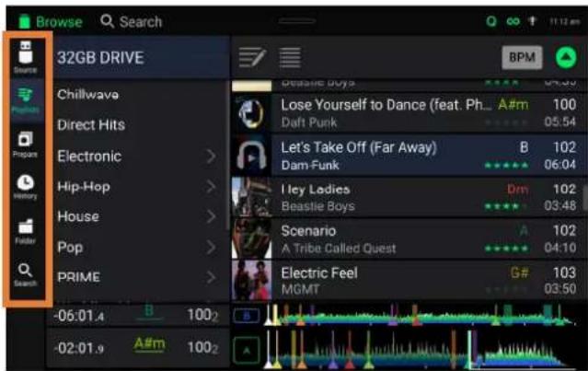Click the A deck label badge

tap(247, 351)
